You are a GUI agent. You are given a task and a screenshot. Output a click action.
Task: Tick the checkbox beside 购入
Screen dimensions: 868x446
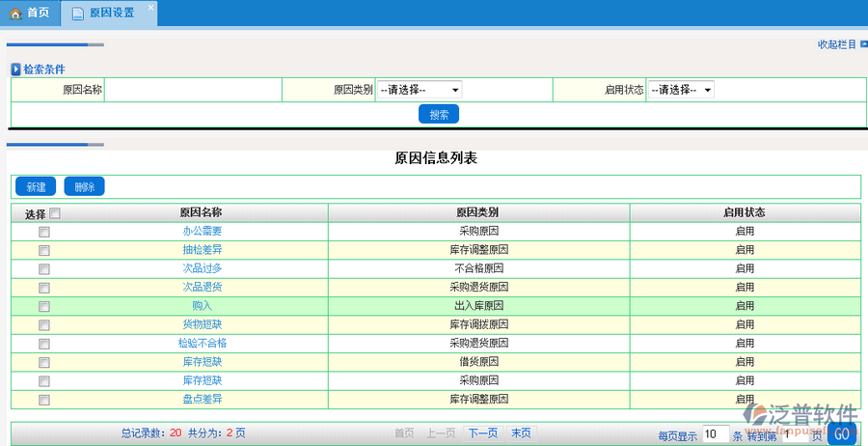pos(43,307)
